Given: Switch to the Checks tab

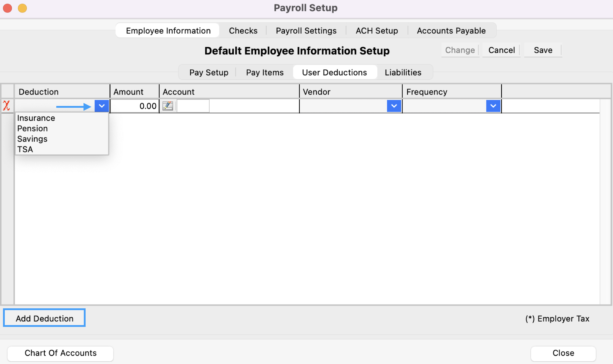Looking at the screenshot, I should (243, 31).
